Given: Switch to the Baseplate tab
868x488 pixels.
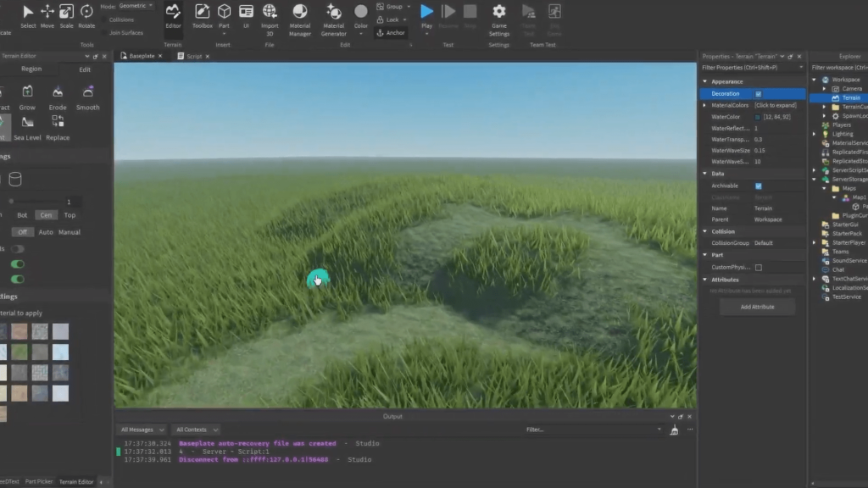Looking at the screenshot, I should [x=142, y=56].
